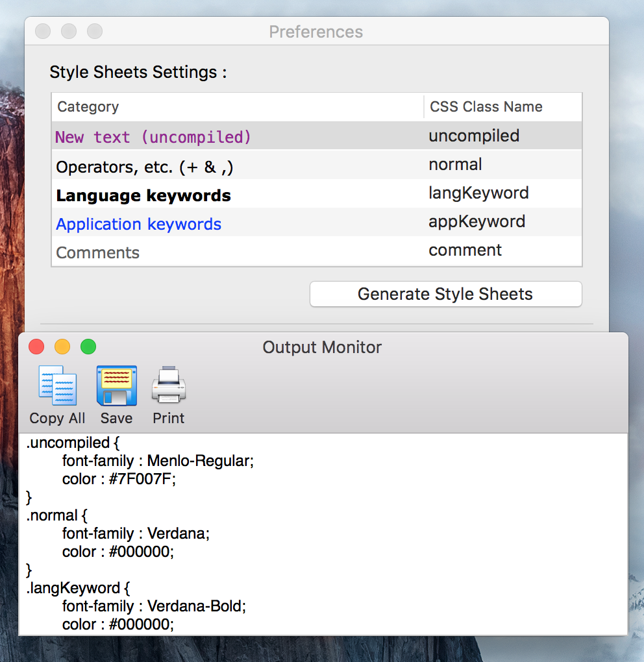
Task: Zoom Output Monitor with green button
Action: 88,347
